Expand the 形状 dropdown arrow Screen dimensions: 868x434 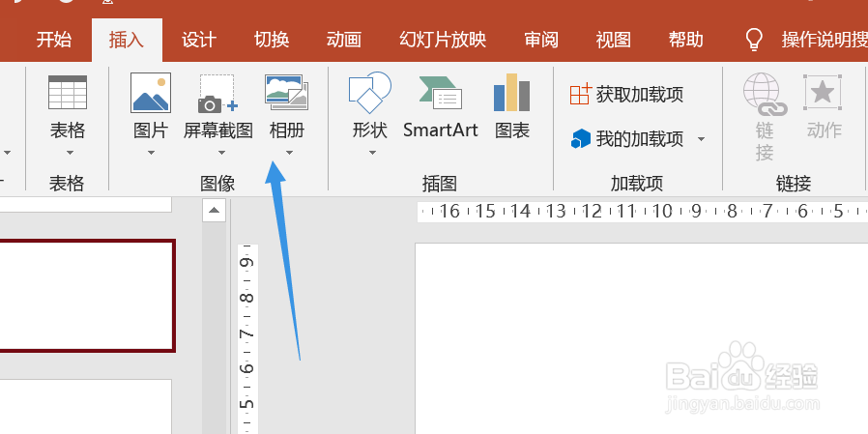coord(372,153)
